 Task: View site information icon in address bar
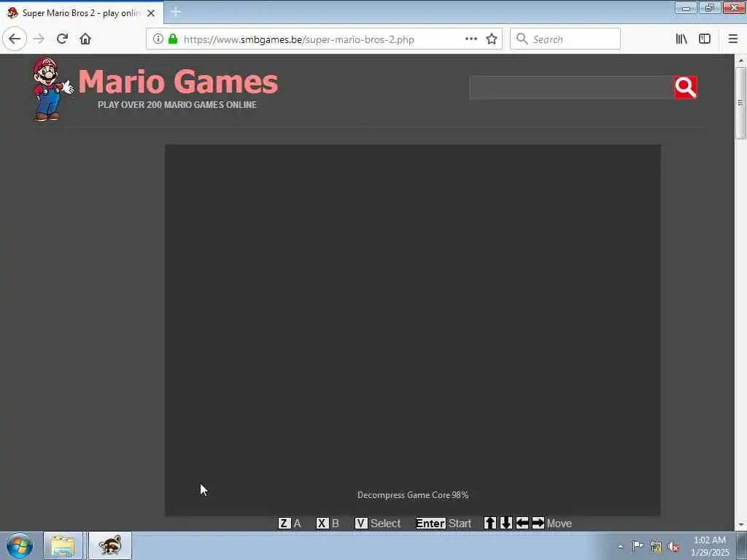[158, 39]
